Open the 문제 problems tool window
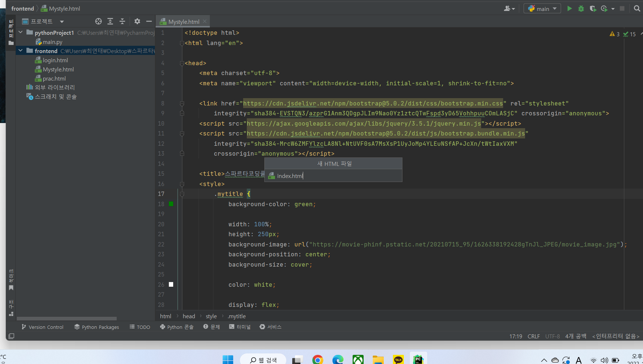Screen dimensions: 643x364 point(212,327)
